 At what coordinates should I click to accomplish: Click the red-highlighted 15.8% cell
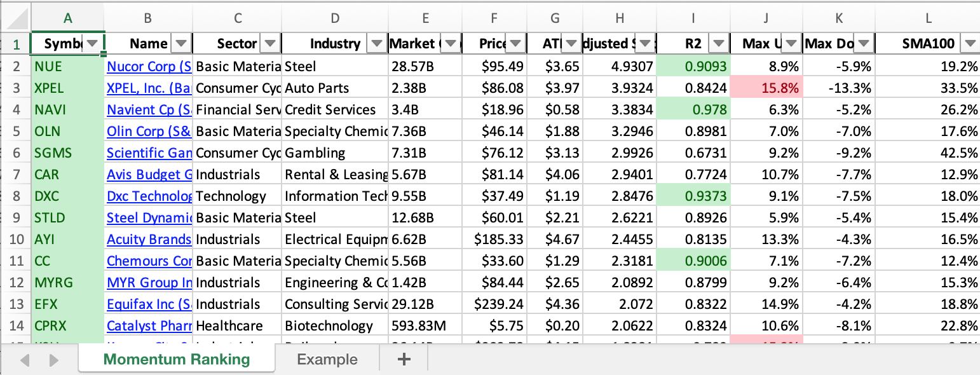(x=766, y=88)
